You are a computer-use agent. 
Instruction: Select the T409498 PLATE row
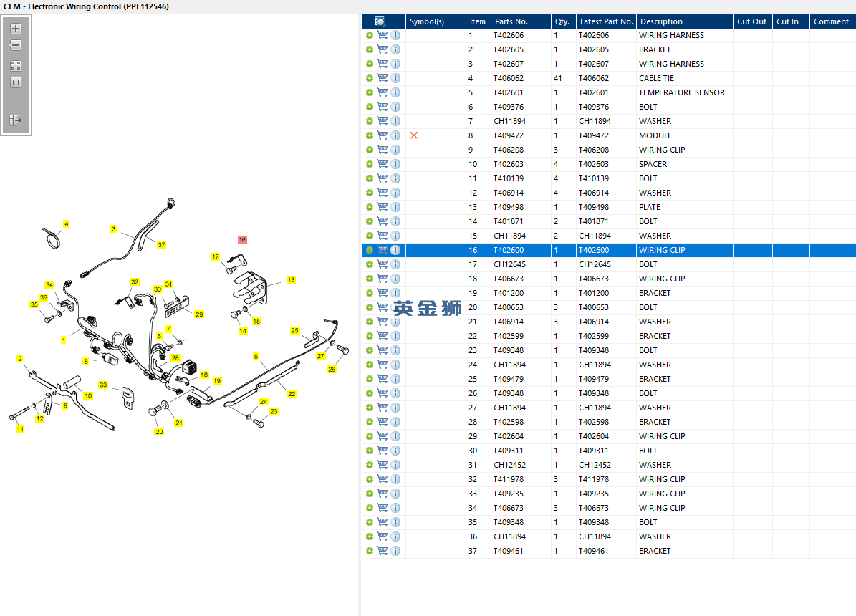(609, 207)
